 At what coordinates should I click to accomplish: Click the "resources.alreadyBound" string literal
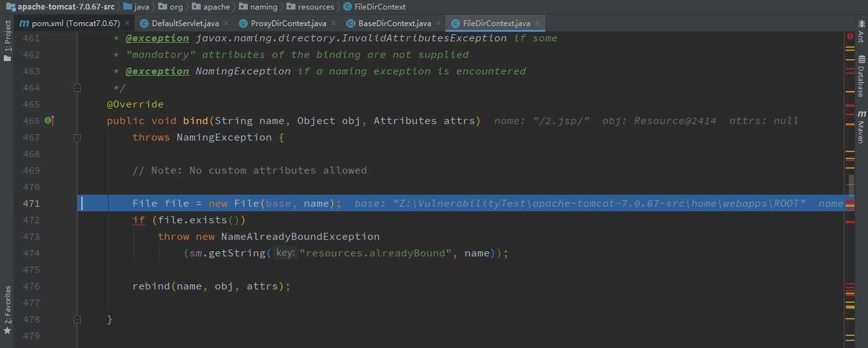pos(376,253)
